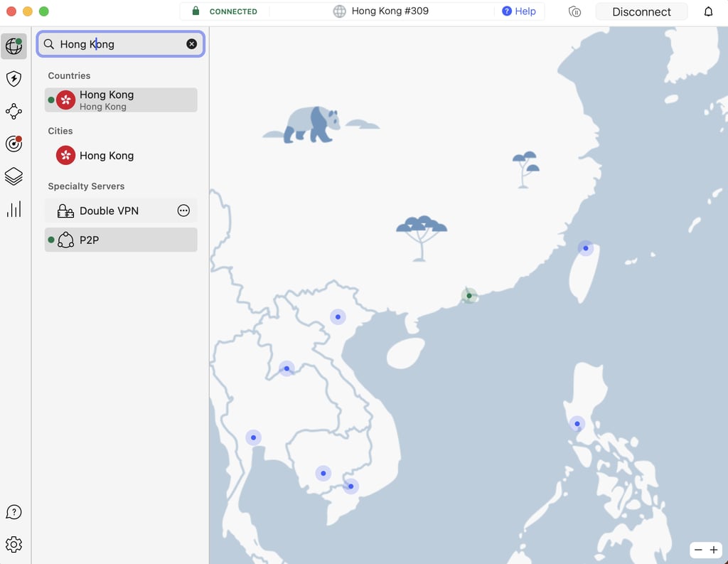The image size is (728, 564).
Task: Select Hong Kong #309 server label
Action: [x=390, y=11]
